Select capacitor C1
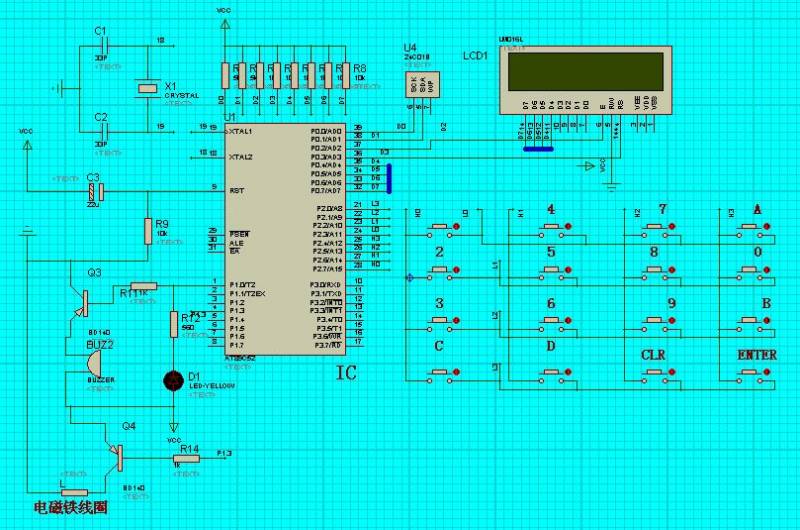 click(x=100, y=45)
